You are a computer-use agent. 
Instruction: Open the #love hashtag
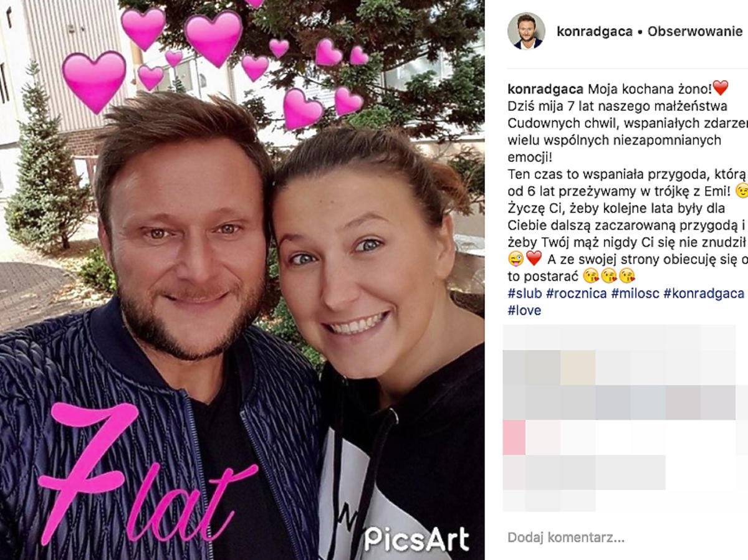(x=524, y=310)
